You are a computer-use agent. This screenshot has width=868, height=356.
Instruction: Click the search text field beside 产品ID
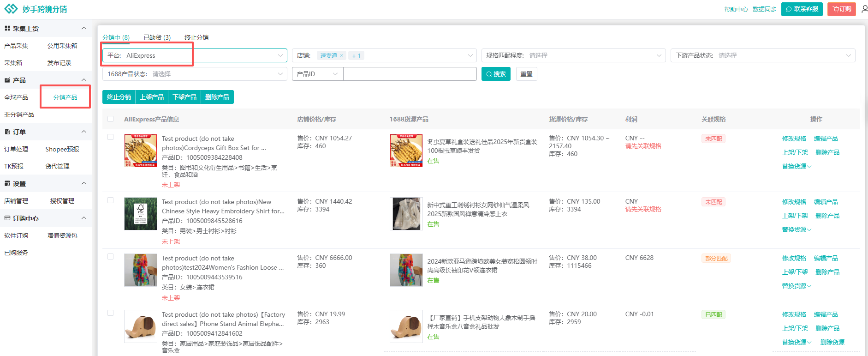(410, 74)
